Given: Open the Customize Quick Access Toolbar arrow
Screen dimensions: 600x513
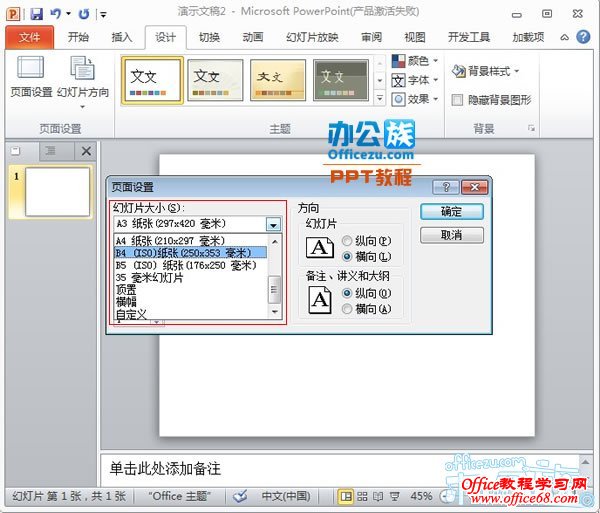Looking at the screenshot, I should coord(103,15).
